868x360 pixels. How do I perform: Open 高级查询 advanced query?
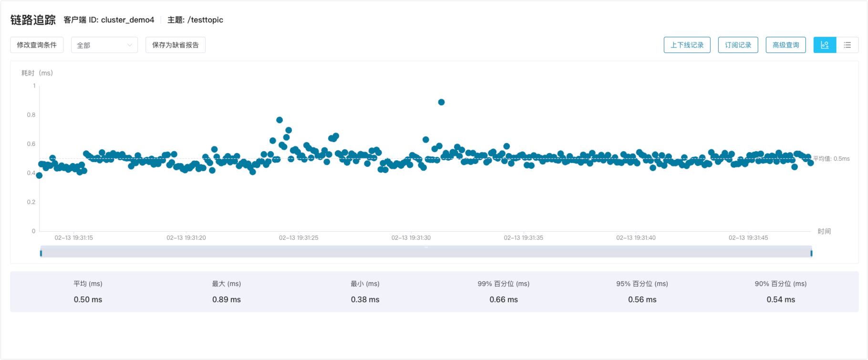(785, 45)
